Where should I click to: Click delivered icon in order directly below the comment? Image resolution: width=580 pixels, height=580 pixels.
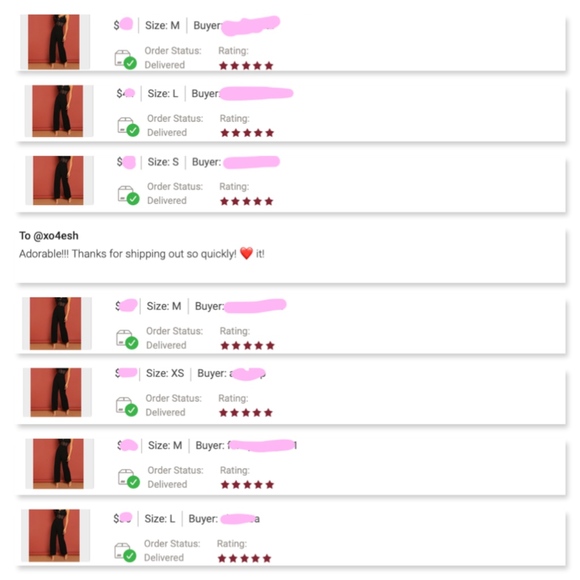(127, 339)
